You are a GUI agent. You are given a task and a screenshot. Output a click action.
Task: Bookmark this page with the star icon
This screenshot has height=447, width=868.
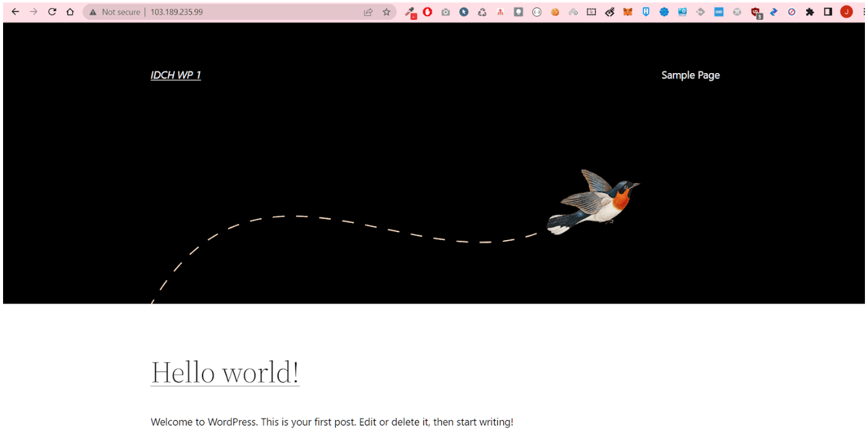pyautogui.click(x=386, y=12)
